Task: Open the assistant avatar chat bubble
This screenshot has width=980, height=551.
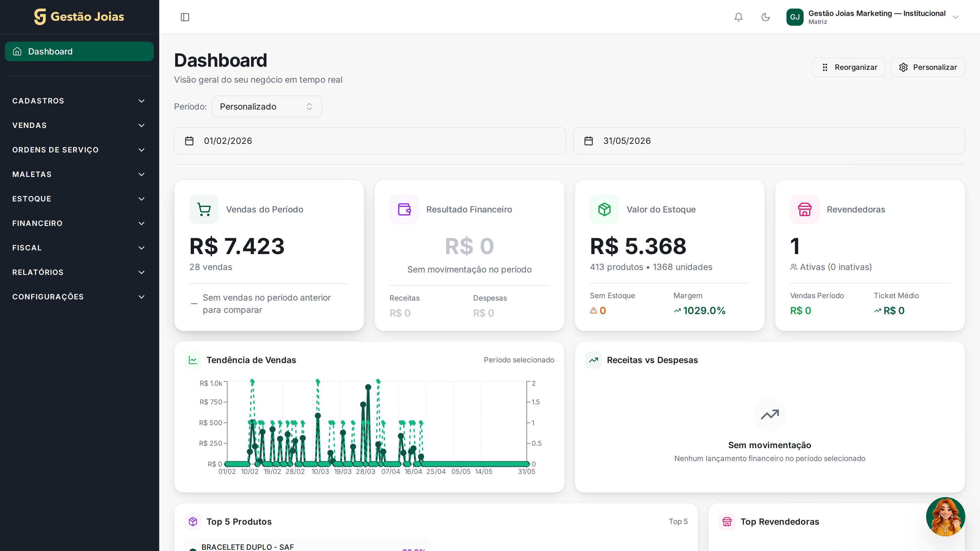Action: click(x=945, y=517)
